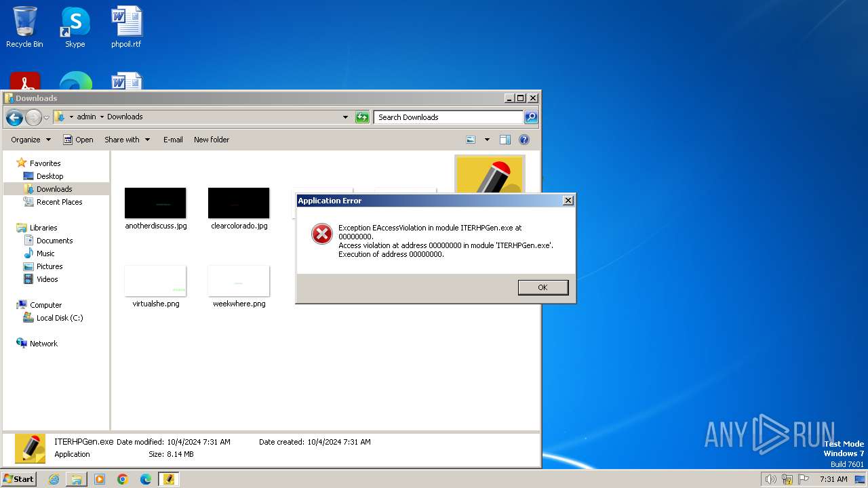Select the virtualshe.png file
The image size is (868, 488).
coord(155,286)
